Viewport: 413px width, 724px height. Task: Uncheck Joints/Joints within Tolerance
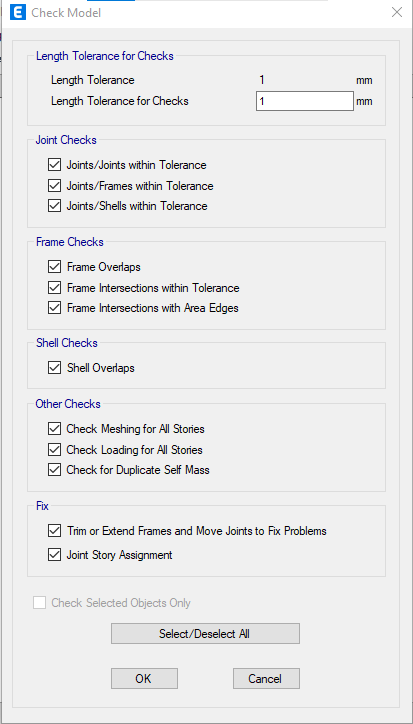[x=55, y=165]
